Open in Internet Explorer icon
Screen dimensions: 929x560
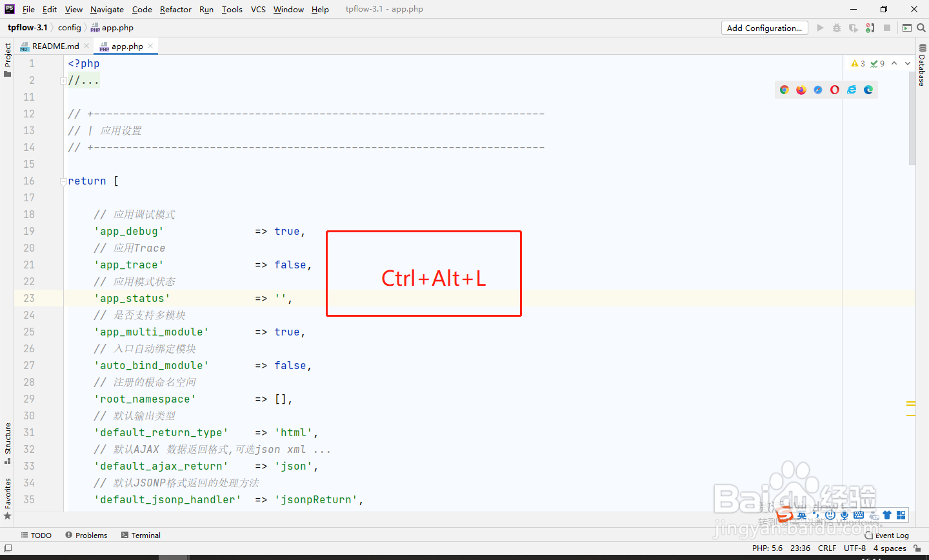[x=852, y=90]
